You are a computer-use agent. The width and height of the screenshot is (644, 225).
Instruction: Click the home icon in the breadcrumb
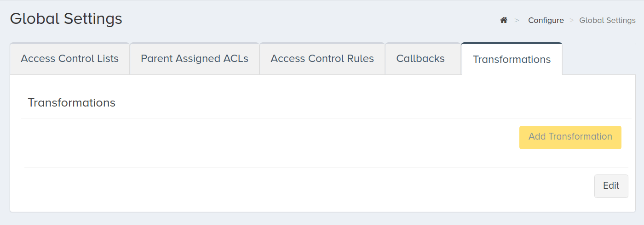coord(504,20)
